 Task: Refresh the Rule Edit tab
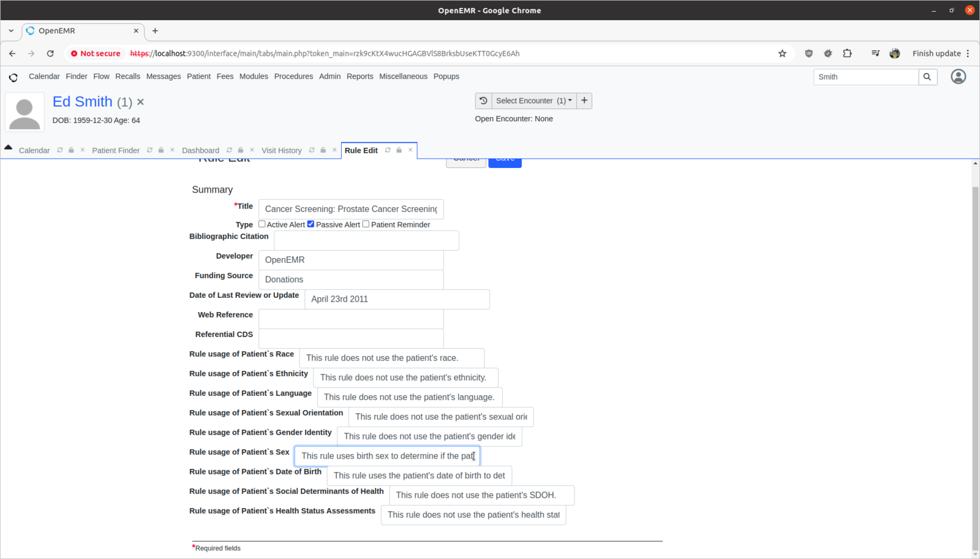[388, 150]
